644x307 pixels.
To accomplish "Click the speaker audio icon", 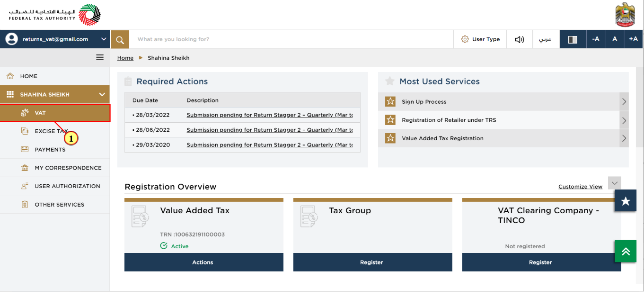I will click(519, 39).
